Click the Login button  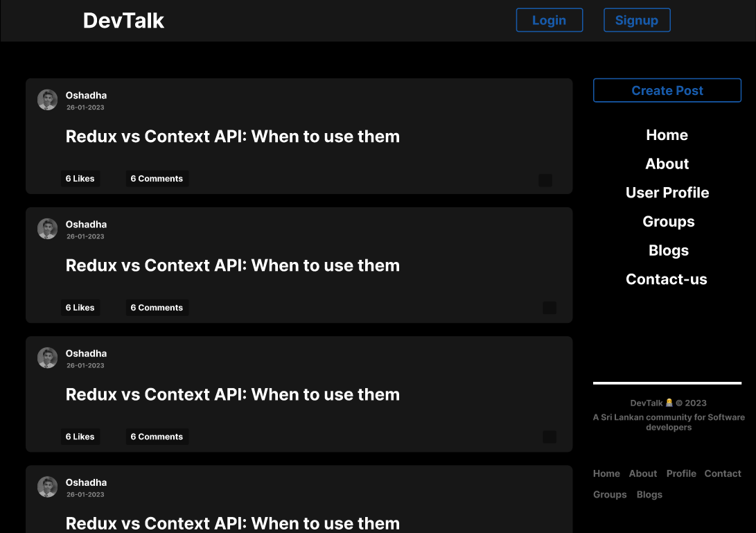(550, 20)
